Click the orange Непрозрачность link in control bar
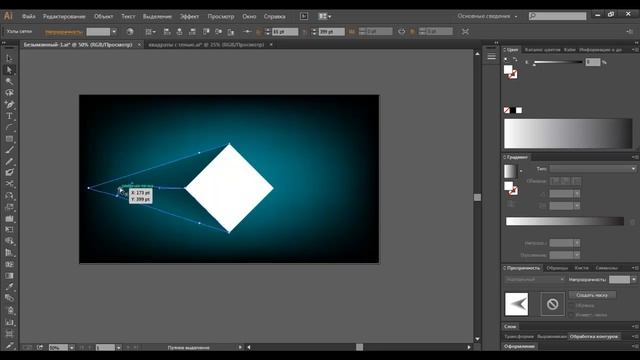The height and width of the screenshot is (360, 640). [x=64, y=31]
